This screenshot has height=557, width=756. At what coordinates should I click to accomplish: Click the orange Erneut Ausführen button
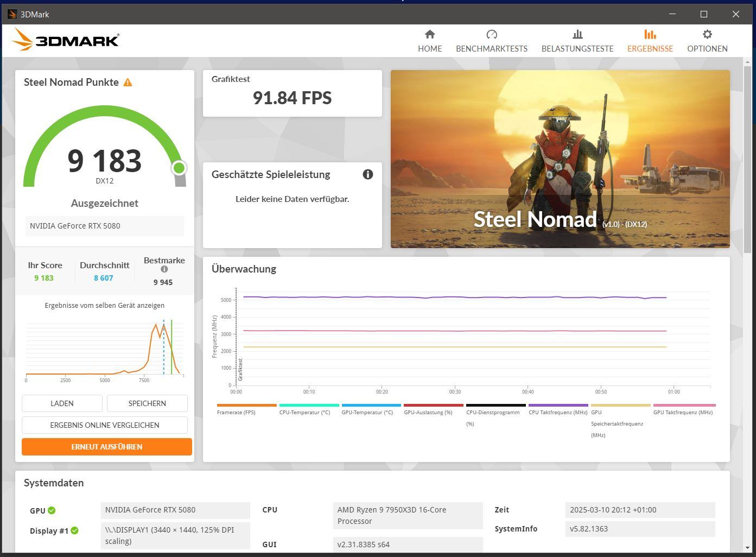[x=107, y=447]
